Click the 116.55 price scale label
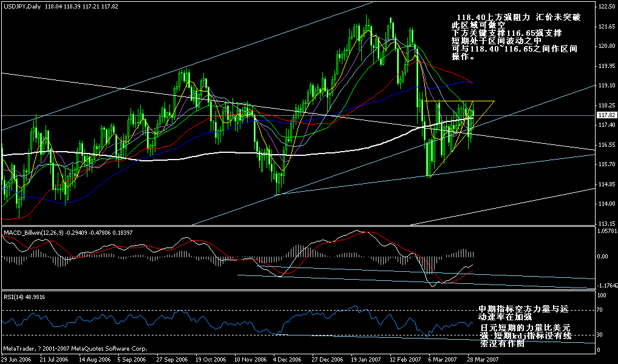This screenshot has height=364, width=618. 606,144
